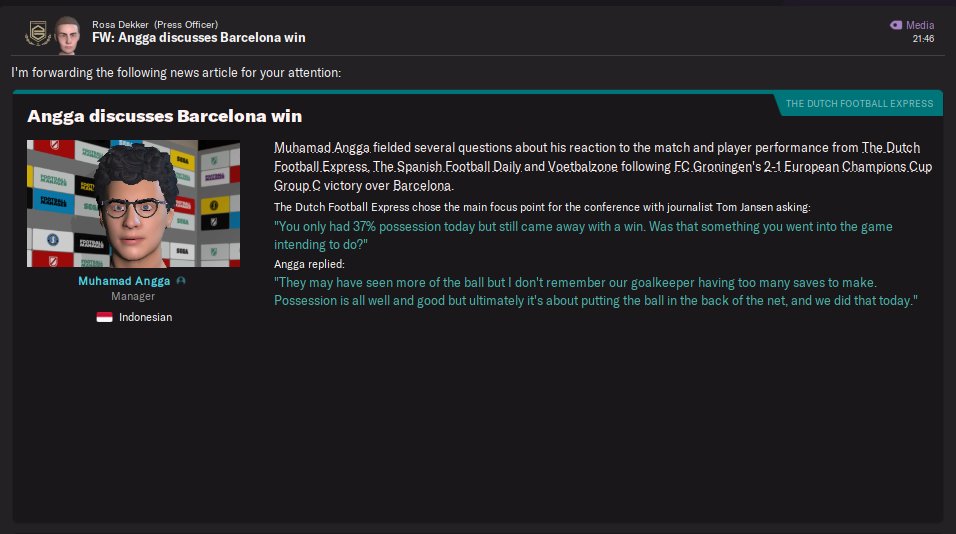956x534 pixels.
Task: Open the Voetbalzone link
Action: coord(582,166)
